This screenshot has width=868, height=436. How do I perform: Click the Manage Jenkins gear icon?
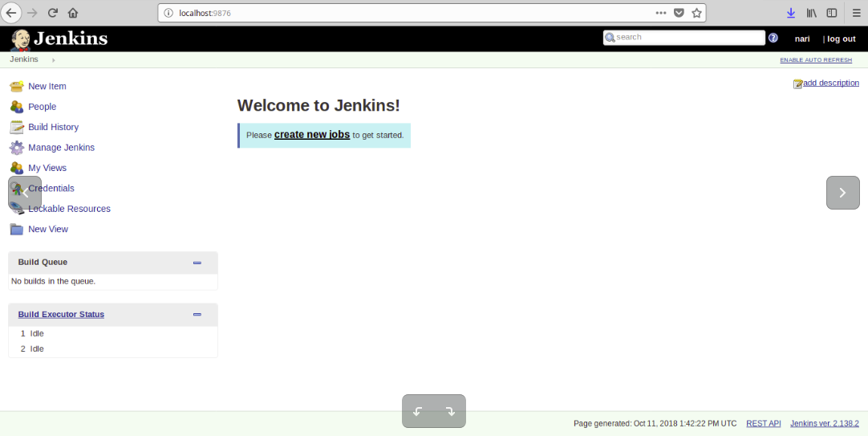point(16,148)
